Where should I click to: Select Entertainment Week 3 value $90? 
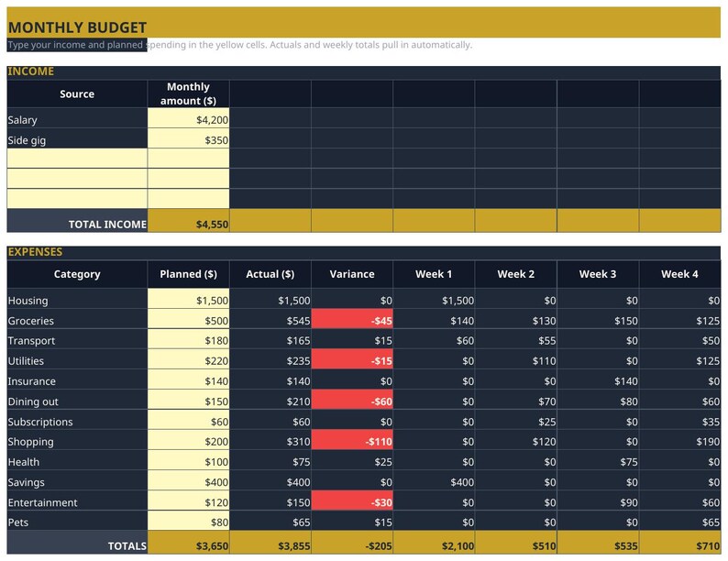tap(598, 500)
